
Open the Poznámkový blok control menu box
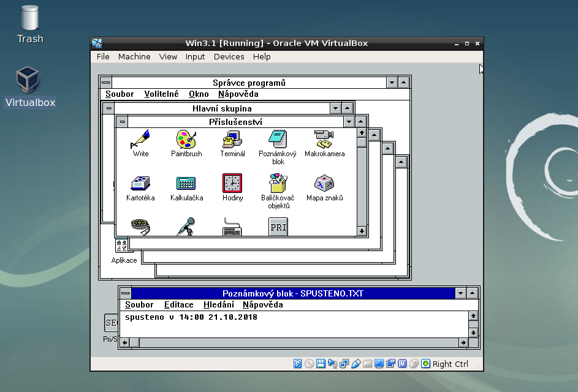click(126, 293)
